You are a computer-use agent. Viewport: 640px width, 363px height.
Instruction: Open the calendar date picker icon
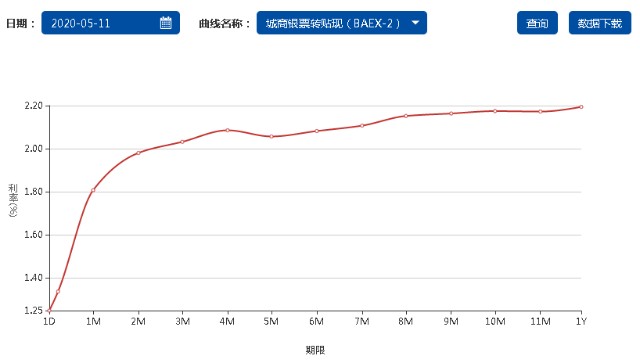tap(165, 23)
